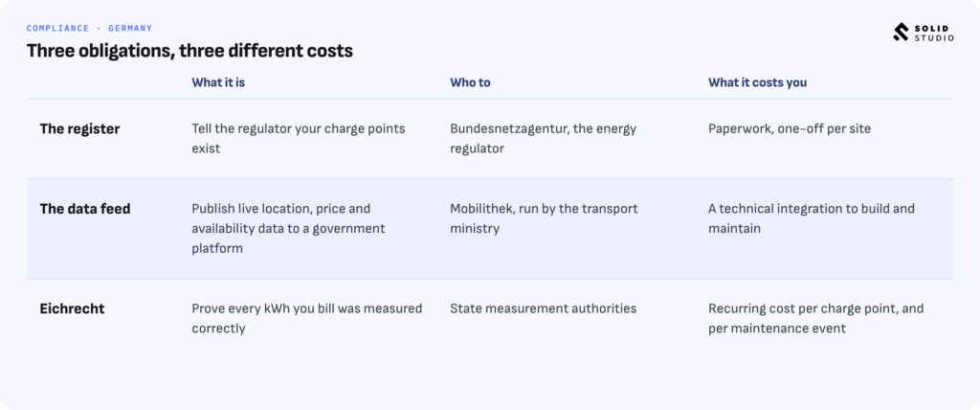980x410 pixels.
Task: Click 'Recurring cost per charge point' cell
Action: click(x=815, y=318)
